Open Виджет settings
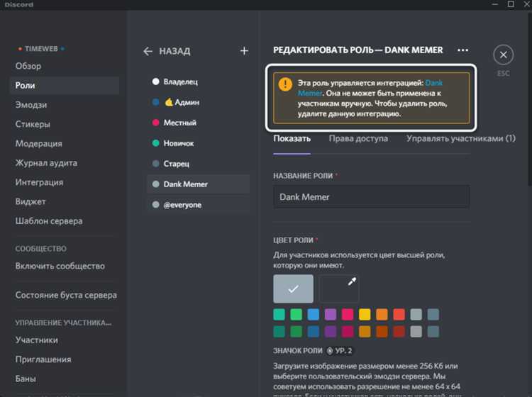The width and height of the screenshot is (532, 397). (65, 202)
